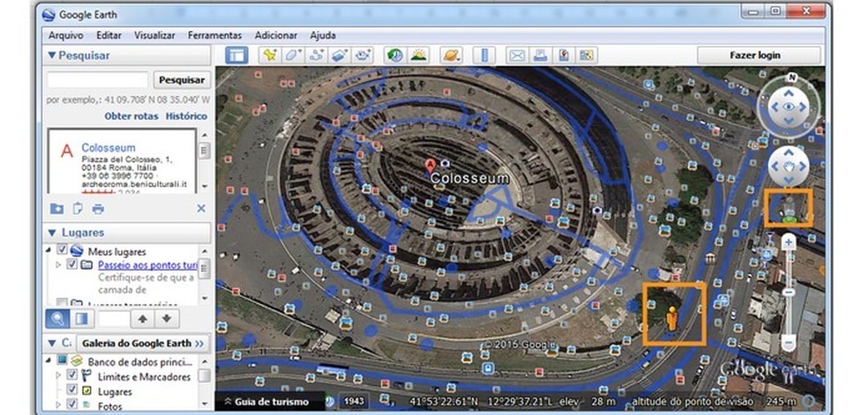Choose the Add Image Overlay tool
This screenshot has width=868, height=415.
point(340,56)
